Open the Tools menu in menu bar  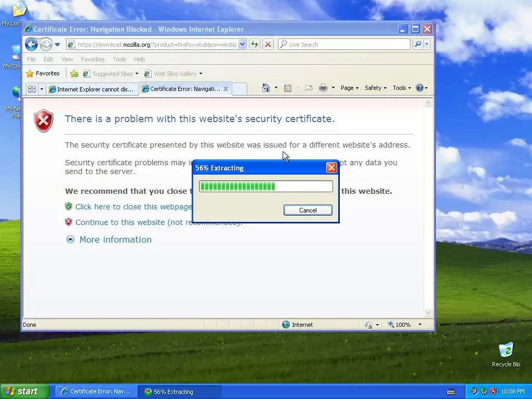pyautogui.click(x=119, y=59)
